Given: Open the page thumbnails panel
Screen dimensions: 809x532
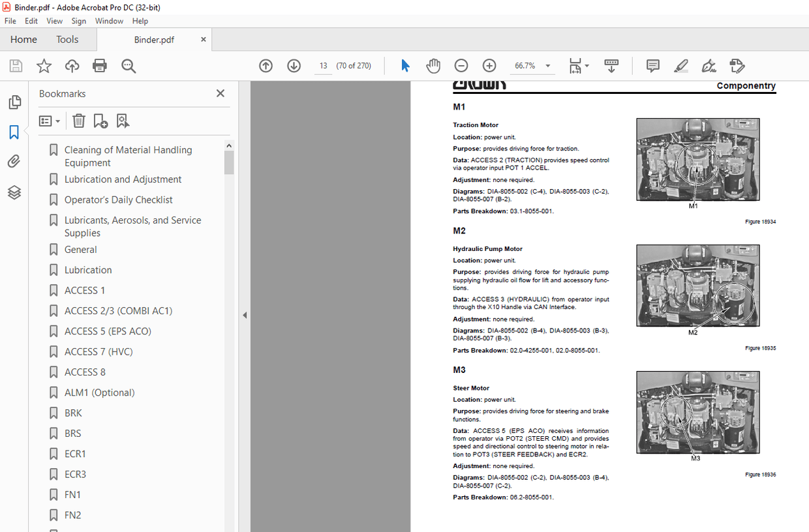Looking at the screenshot, I should pos(14,102).
